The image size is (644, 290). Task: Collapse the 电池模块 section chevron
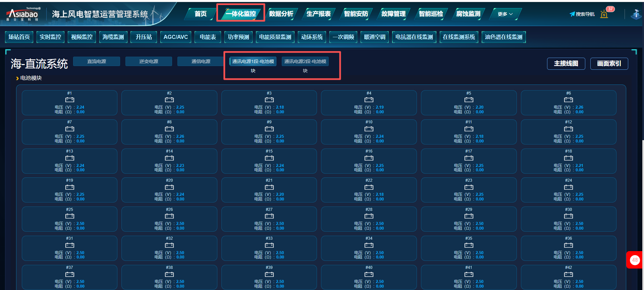click(x=17, y=78)
